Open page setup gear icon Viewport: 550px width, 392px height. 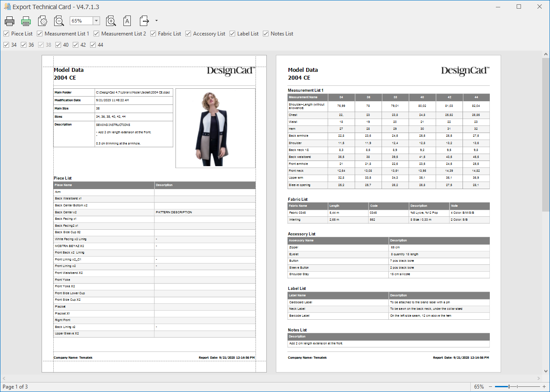click(x=42, y=21)
